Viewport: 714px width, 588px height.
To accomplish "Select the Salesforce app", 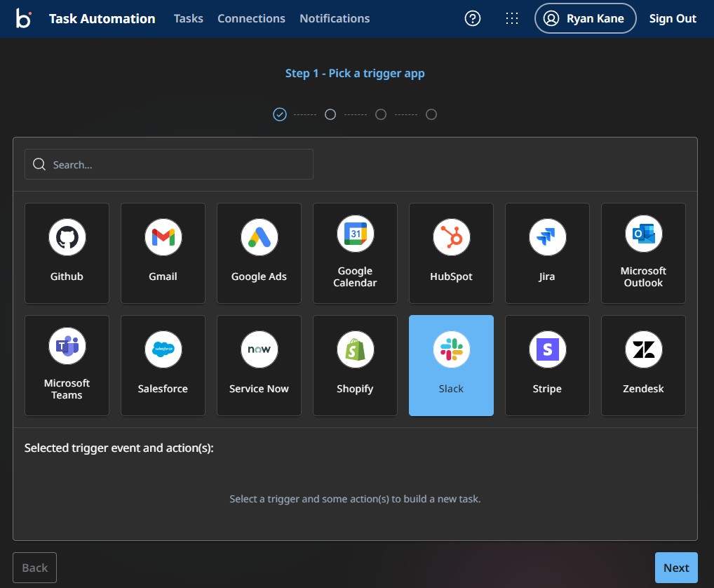I will [163, 365].
